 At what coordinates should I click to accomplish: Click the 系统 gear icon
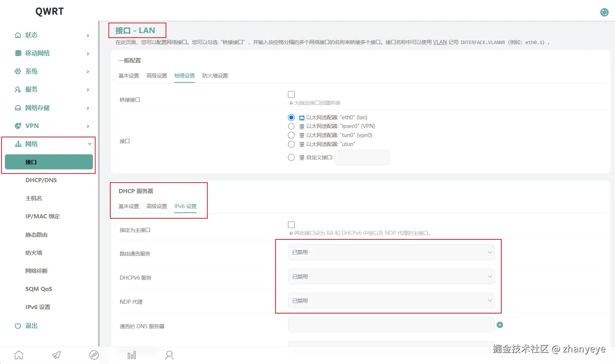coord(18,71)
